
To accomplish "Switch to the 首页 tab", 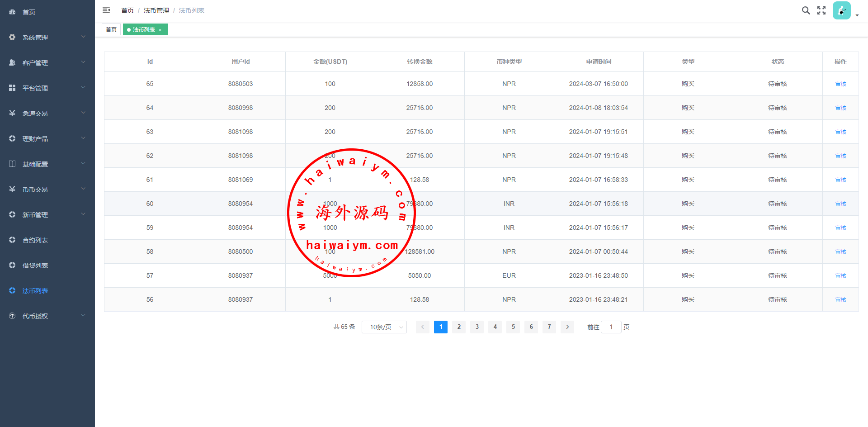I will click(111, 30).
